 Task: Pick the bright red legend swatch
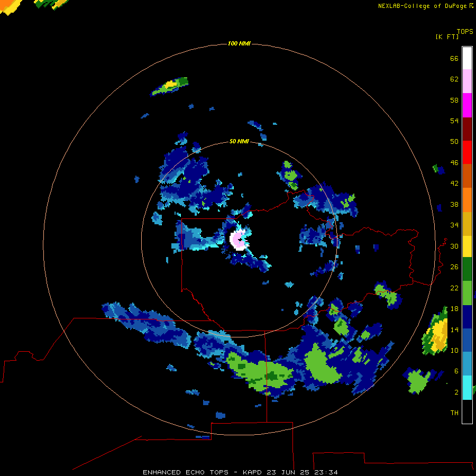pyautogui.click(x=467, y=152)
